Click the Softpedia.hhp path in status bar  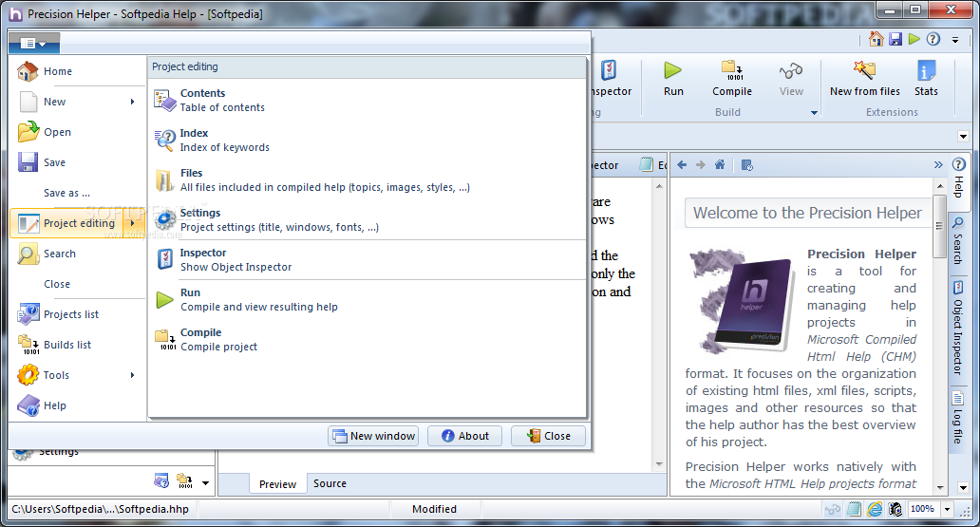pos(100,509)
